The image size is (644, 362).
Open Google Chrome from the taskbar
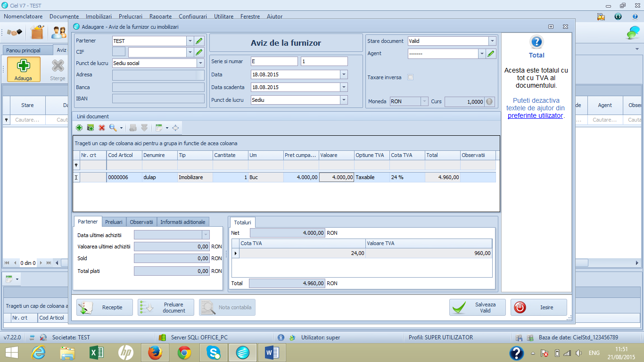point(184,353)
